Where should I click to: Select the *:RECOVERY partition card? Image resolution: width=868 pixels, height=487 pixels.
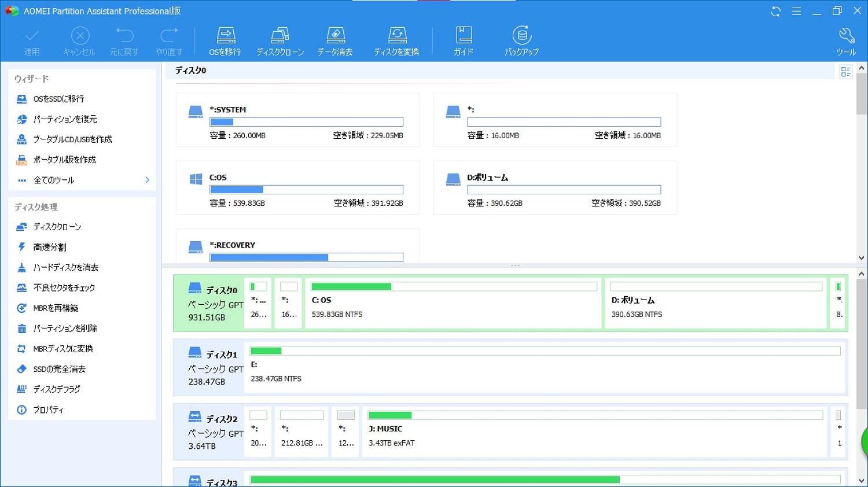tap(297, 246)
